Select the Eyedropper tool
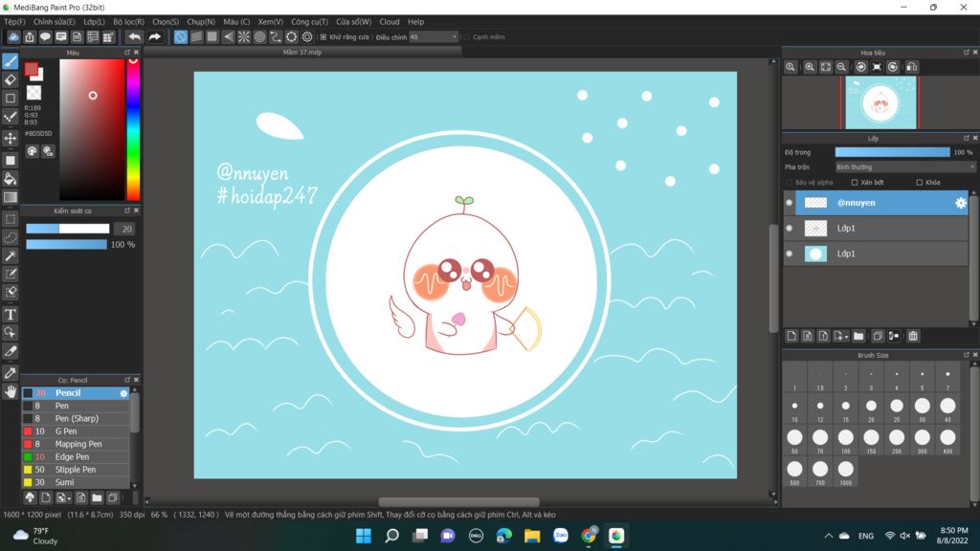The width and height of the screenshot is (980, 551). [x=10, y=373]
